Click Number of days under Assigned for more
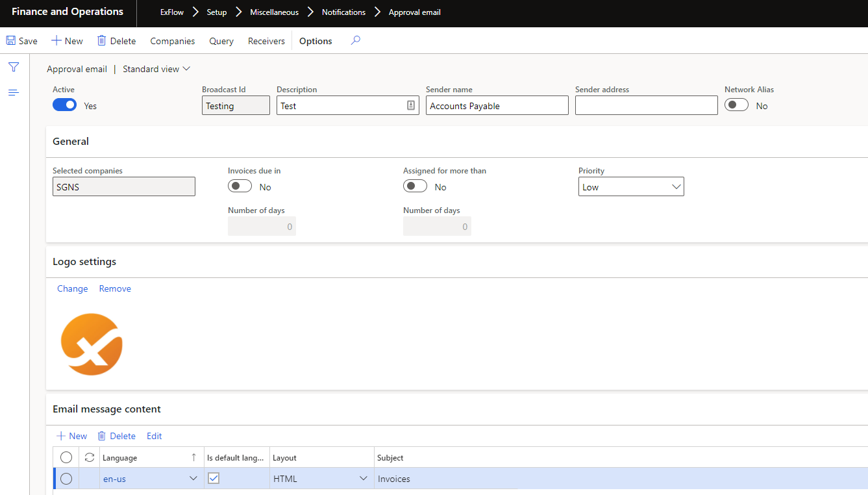This screenshot has width=868, height=495. [437, 226]
